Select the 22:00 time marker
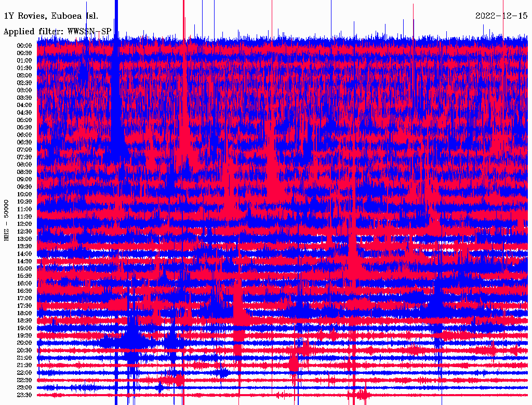The height and width of the screenshot is (405, 532). (x=24, y=373)
